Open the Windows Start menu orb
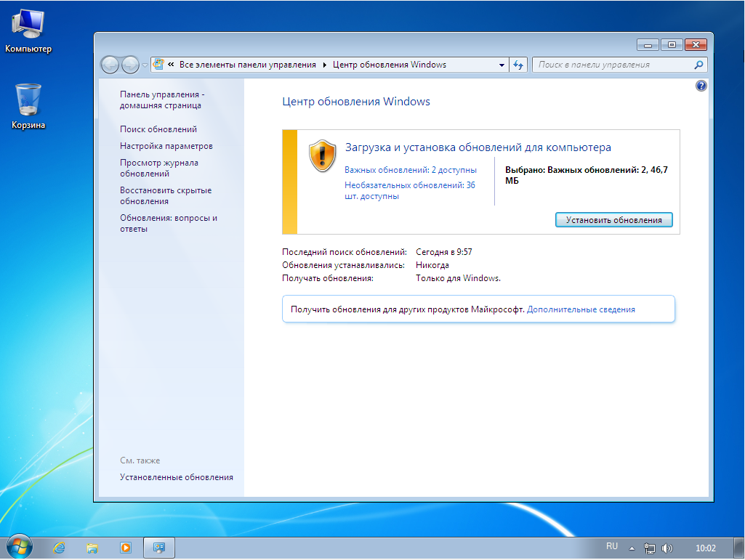The image size is (745, 560). [20, 547]
